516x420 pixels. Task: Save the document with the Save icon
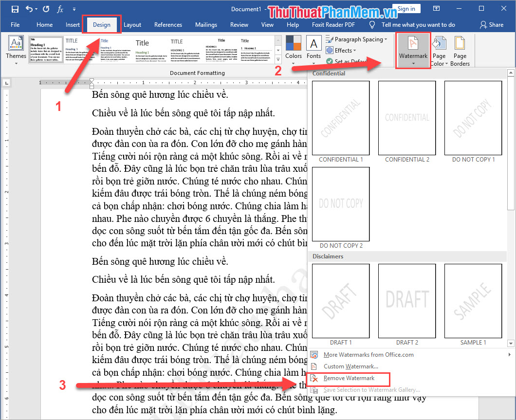[15, 9]
